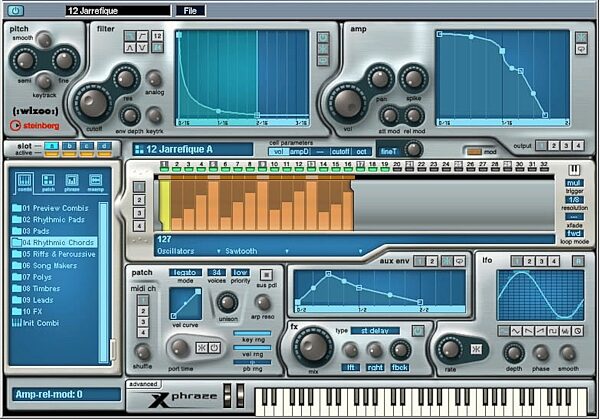Open the trigger mode dropdown showing mul
This screenshot has height=419, width=600.
(574, 183)
